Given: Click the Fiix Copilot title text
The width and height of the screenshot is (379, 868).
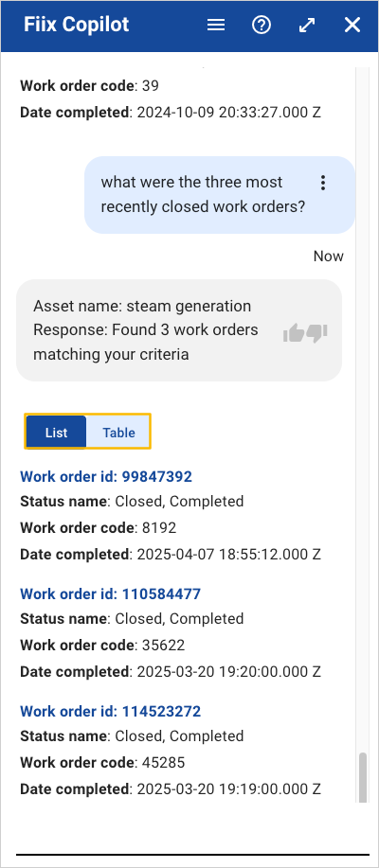Looking at the screenshot, I should [77, 25].
